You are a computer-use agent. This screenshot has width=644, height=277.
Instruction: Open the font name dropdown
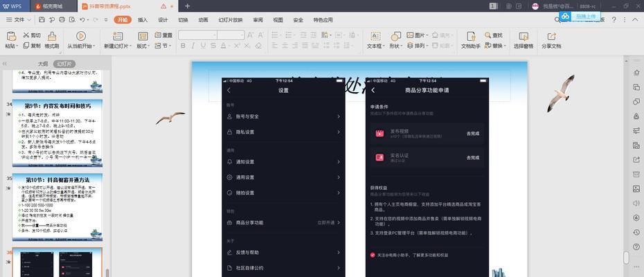point(213,35)
